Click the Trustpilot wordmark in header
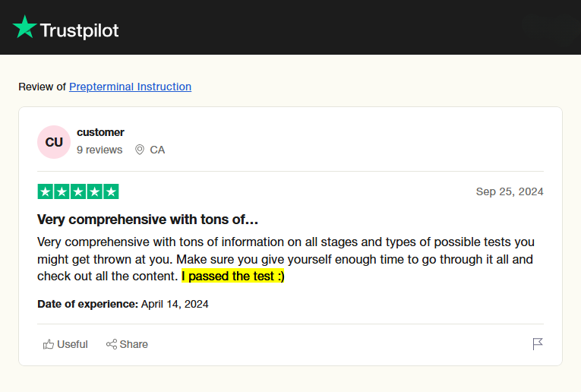Screen dimensions: 581x392 pyautogui.click(x=79, y=30)
